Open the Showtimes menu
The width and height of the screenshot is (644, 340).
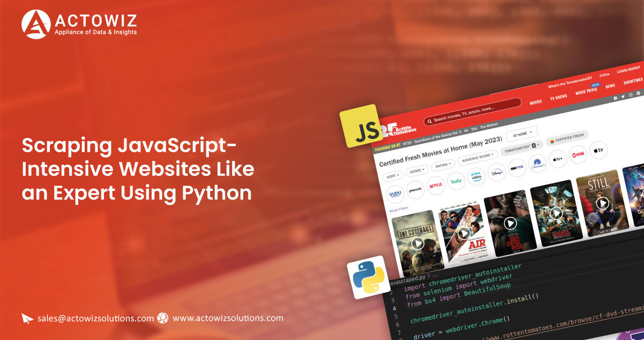[633, 81]
